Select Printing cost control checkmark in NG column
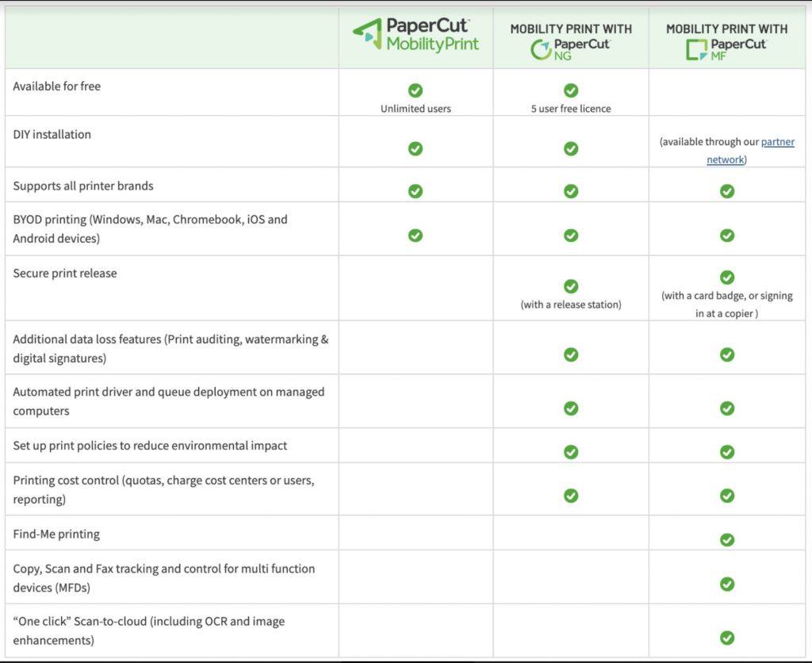Image resolution: width=812 pixels, height=663 pixels. 571,496
